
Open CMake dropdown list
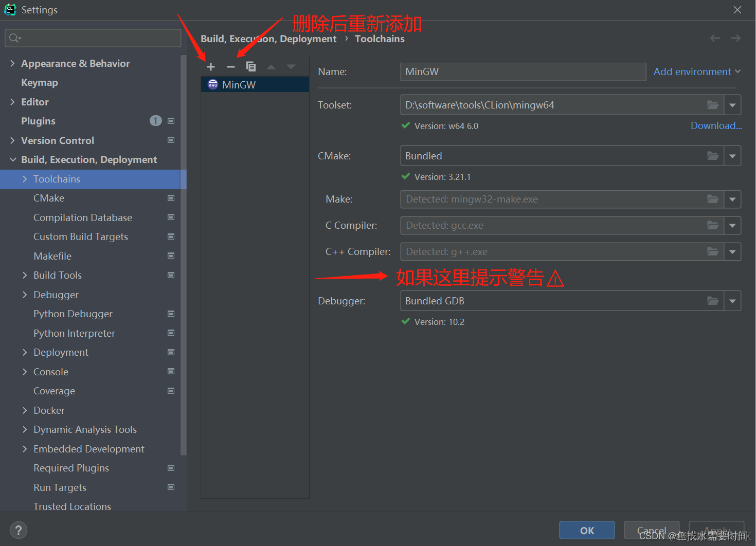(x=732, y=156)
